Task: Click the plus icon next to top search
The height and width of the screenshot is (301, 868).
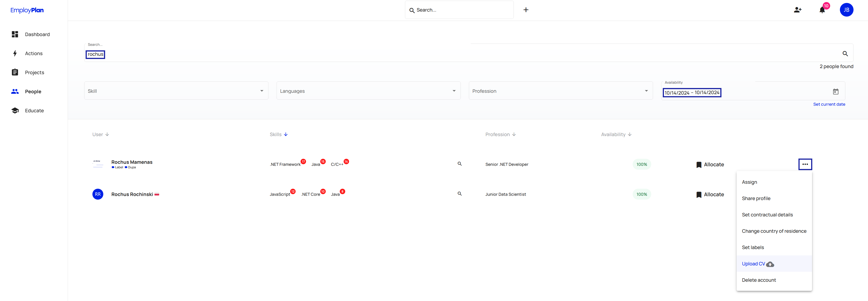Action: [x=526, y=10]
